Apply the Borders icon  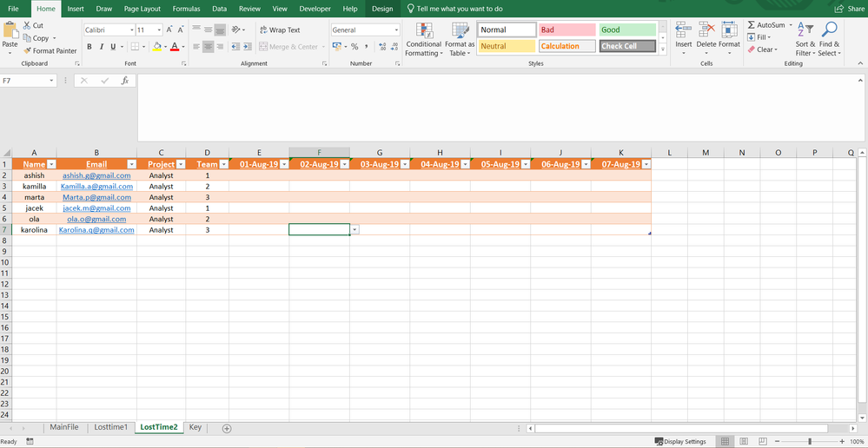click(x=135, y=47)
